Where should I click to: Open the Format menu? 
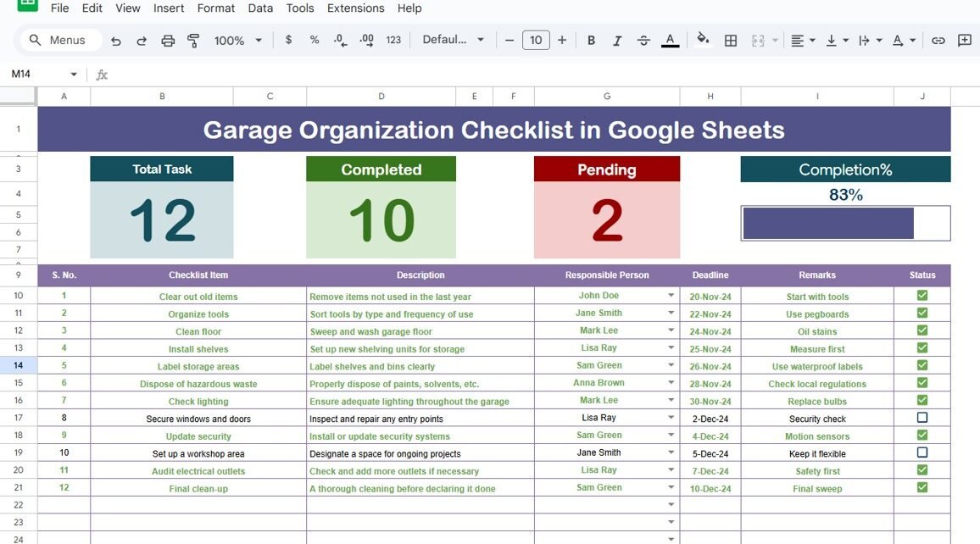215,8
